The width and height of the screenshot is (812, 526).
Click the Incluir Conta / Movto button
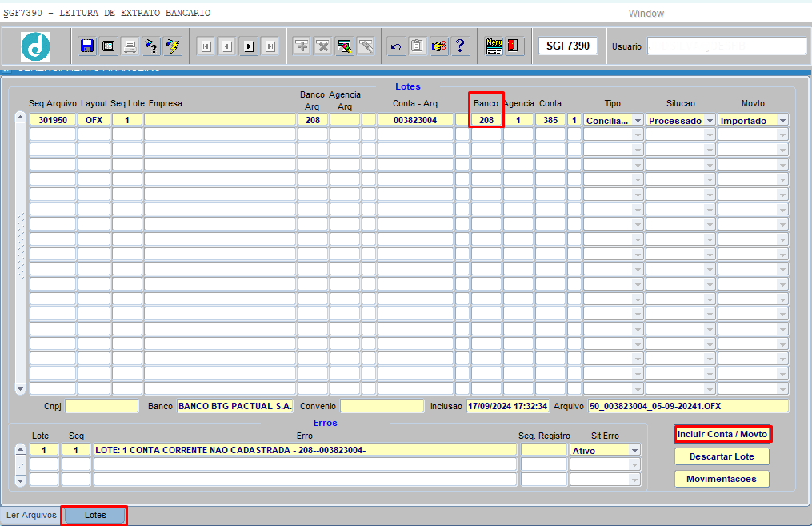(722, 434)
